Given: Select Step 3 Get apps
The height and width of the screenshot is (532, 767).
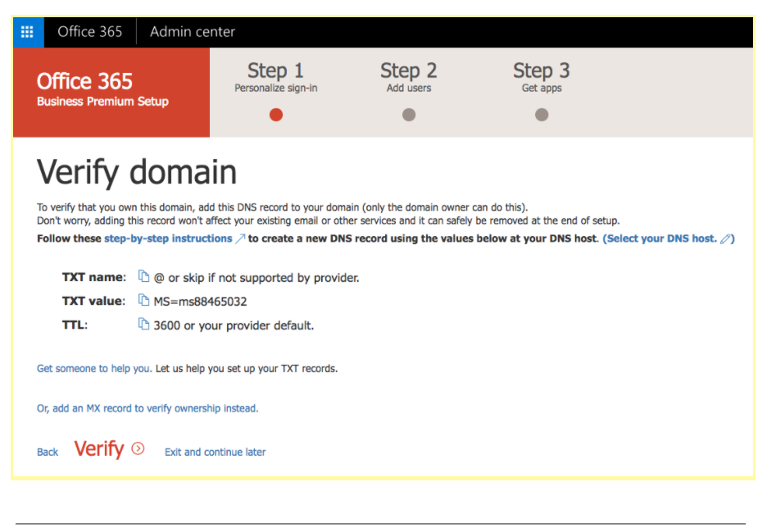Looking at the screenshot, I should pyautogui.click(x=542, y=77).
